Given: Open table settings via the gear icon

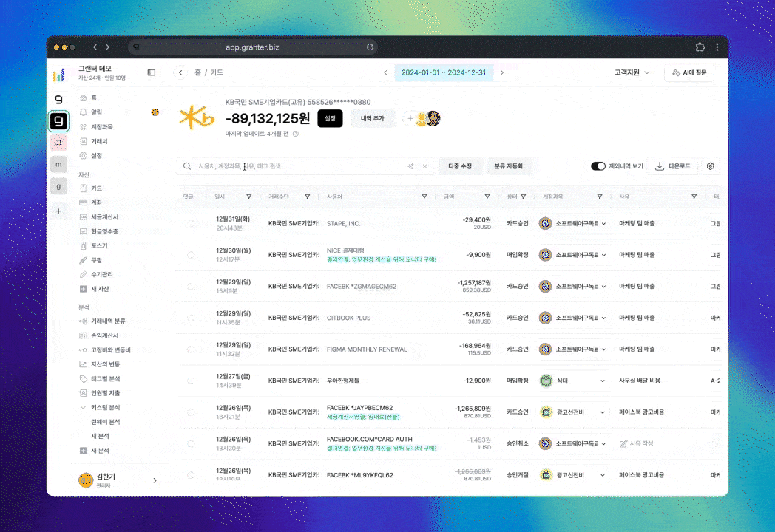Looking at the screenshot, I should (710, 166).
